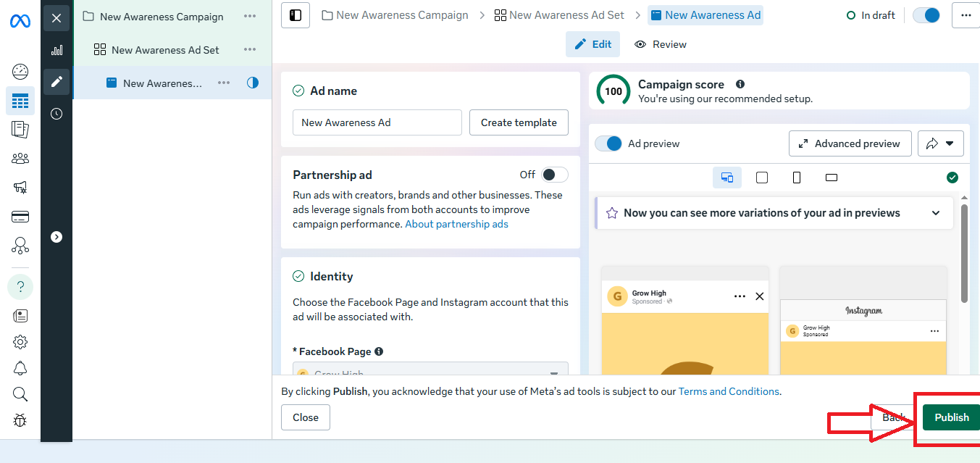Click the bug report icon
Viewport: 980px width, 463px height.
pos(20,420)
